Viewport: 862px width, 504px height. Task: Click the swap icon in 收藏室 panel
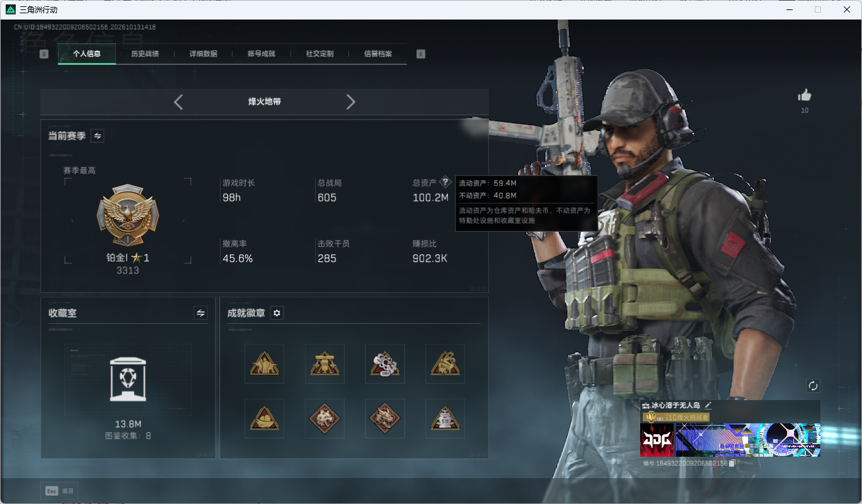coord(200,313)
